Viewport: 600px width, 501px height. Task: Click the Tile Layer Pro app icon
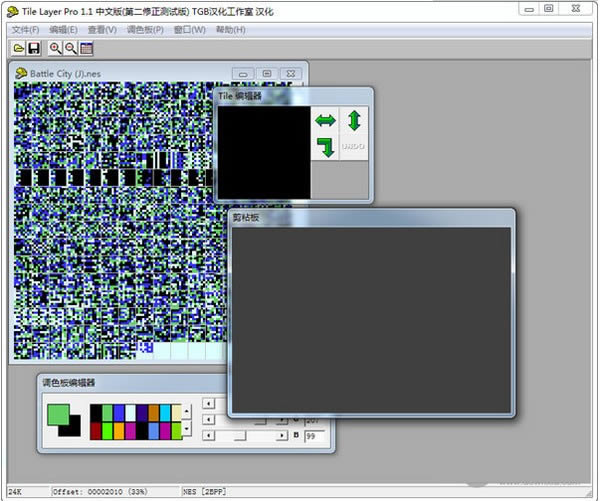pos(13,11)
